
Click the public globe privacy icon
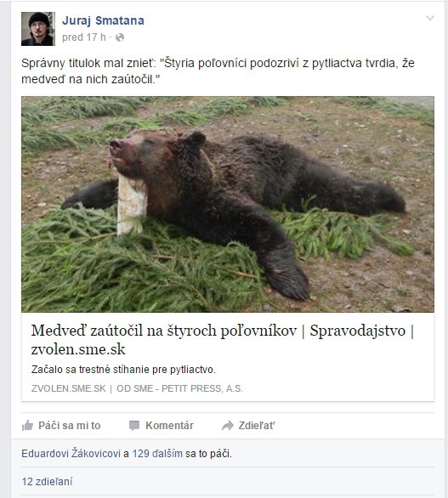pyautogui.click(x=120, y=37)
